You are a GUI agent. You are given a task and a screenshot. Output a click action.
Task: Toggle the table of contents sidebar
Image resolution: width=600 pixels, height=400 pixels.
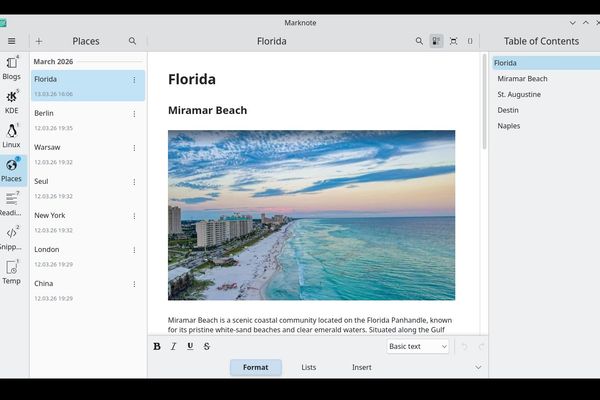436,41
